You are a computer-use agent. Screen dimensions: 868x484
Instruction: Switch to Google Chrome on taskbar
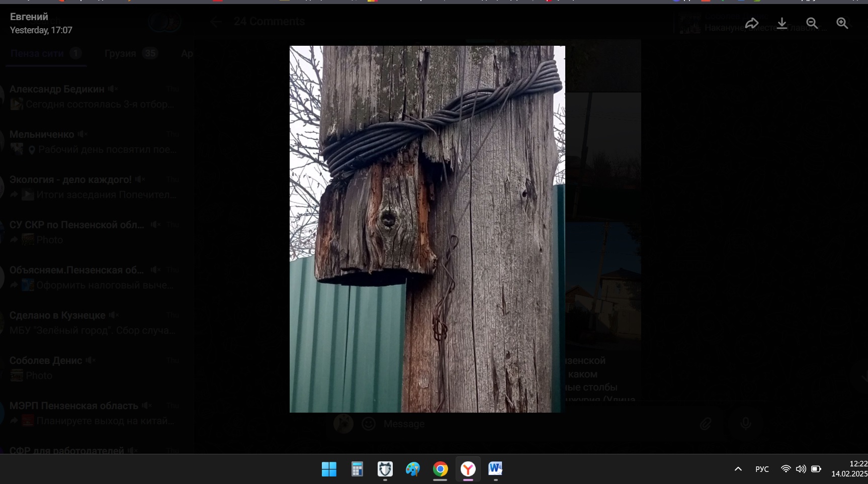point(440,469)
